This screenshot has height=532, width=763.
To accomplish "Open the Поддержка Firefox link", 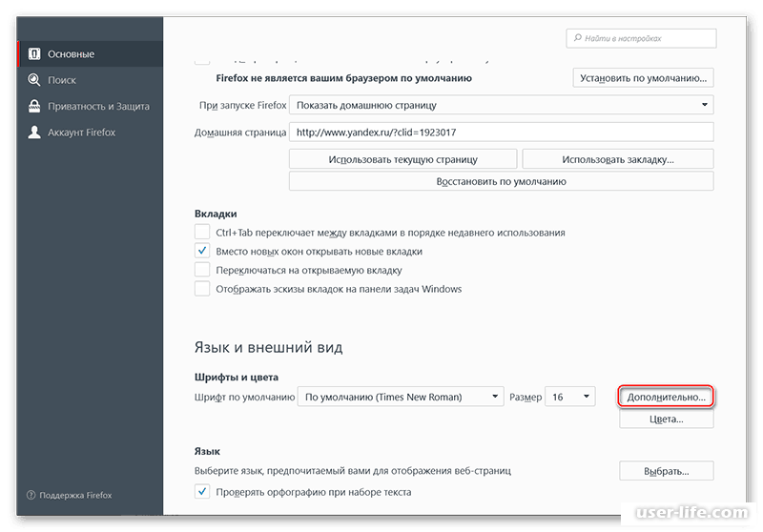I will (x=75, y=495).
